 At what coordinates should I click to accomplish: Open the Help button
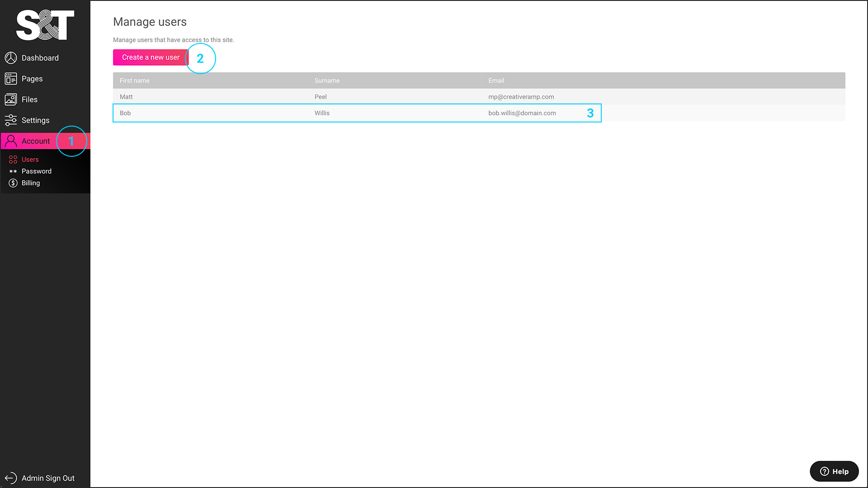click(834, 471)
